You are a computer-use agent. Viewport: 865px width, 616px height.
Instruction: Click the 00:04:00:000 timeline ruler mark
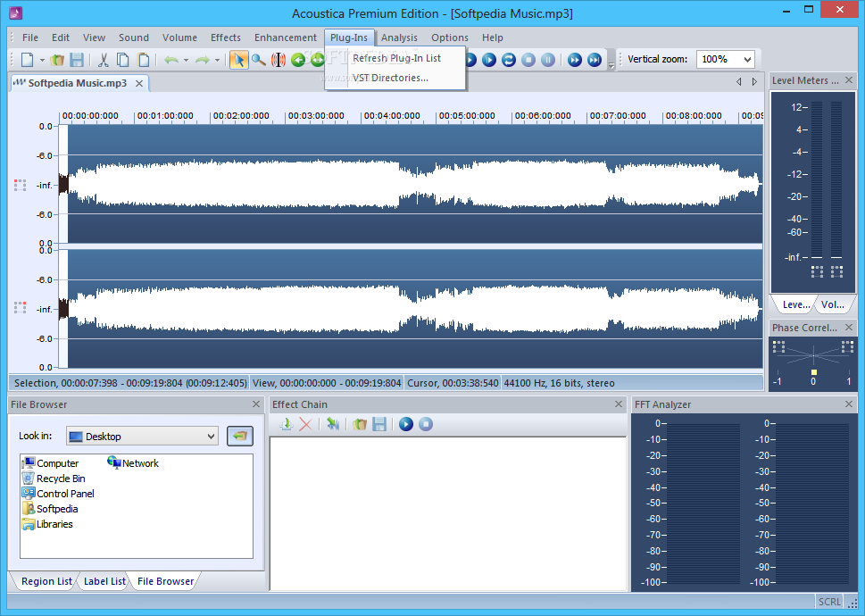click(x=392, y=116)
